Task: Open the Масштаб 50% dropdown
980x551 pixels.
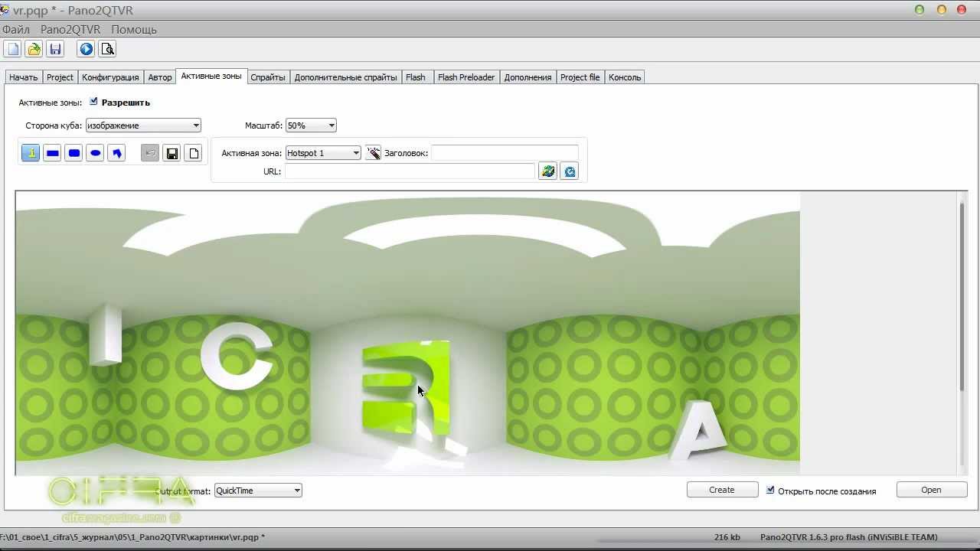Action: [311, 126]
